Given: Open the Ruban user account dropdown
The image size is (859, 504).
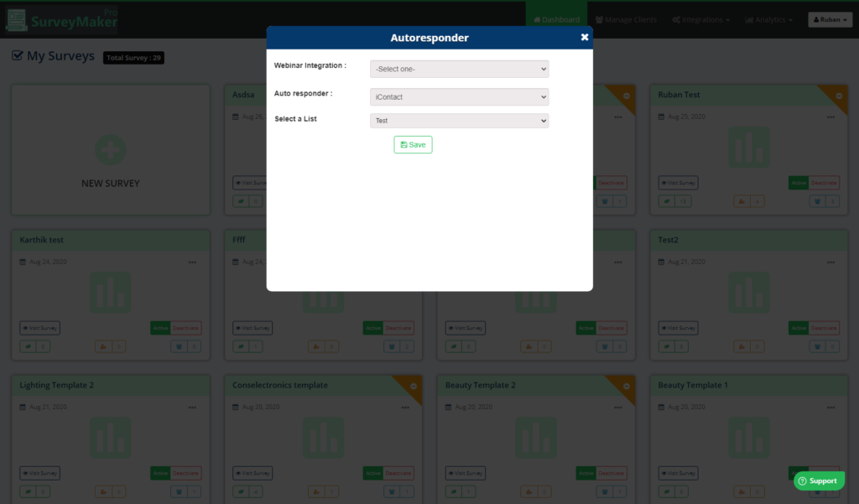Looking at the screenshot, I should coord(830,20).
